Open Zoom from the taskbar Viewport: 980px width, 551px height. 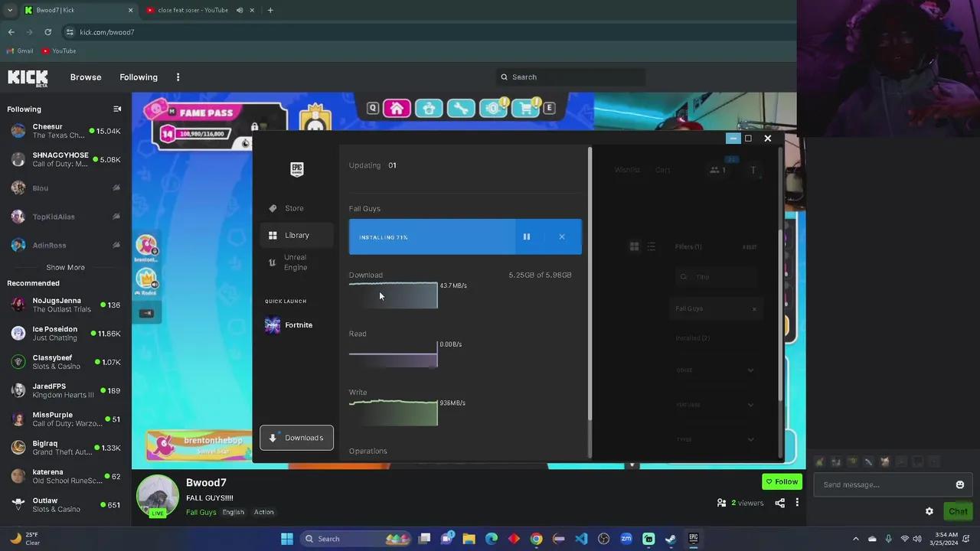click(626, 539)
